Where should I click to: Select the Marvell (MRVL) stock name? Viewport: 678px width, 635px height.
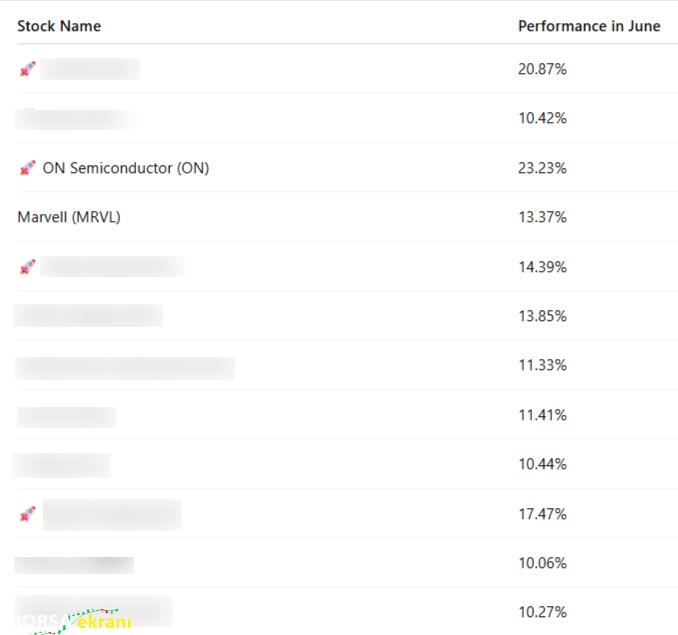point(69,217)
